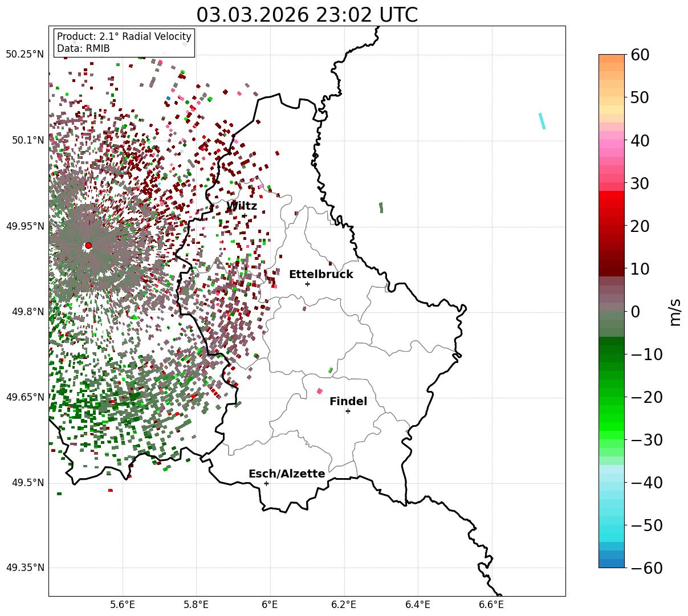Click the Product: 2.1° Radial Velocity text
Viewport: 688px width, 616px height.
pyautogui.click(x=124, y=36)
